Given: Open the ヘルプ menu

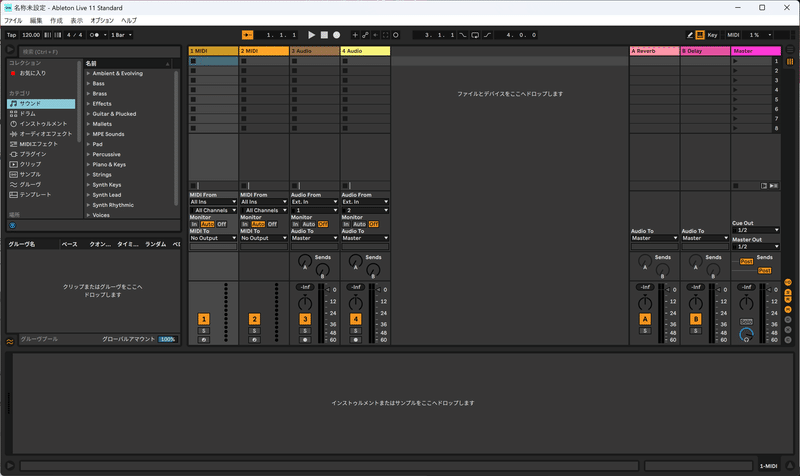Looking at the screenshot, I should [x=129, y=20].
